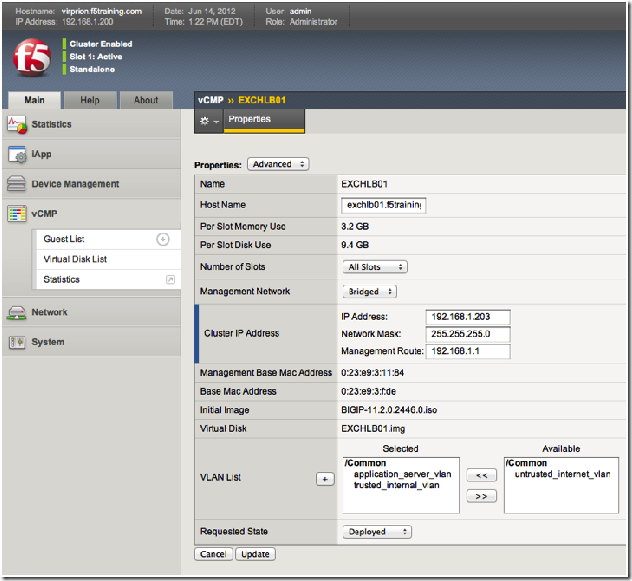Select the Device Management icon
The image size is (632, 581).
16,184
